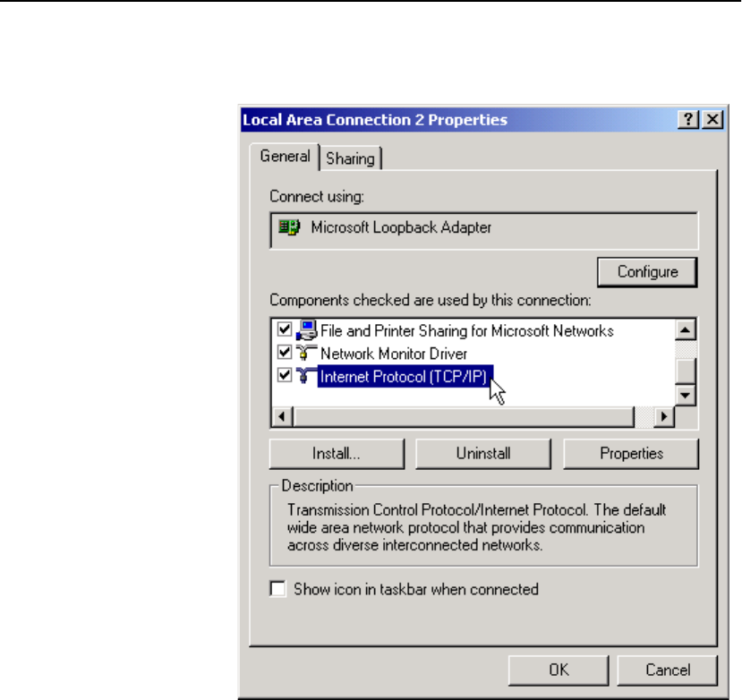Click the Microsoft Loopback Adapter network card icon
This screenshot has height=700, width=742.
coord(289,227)
